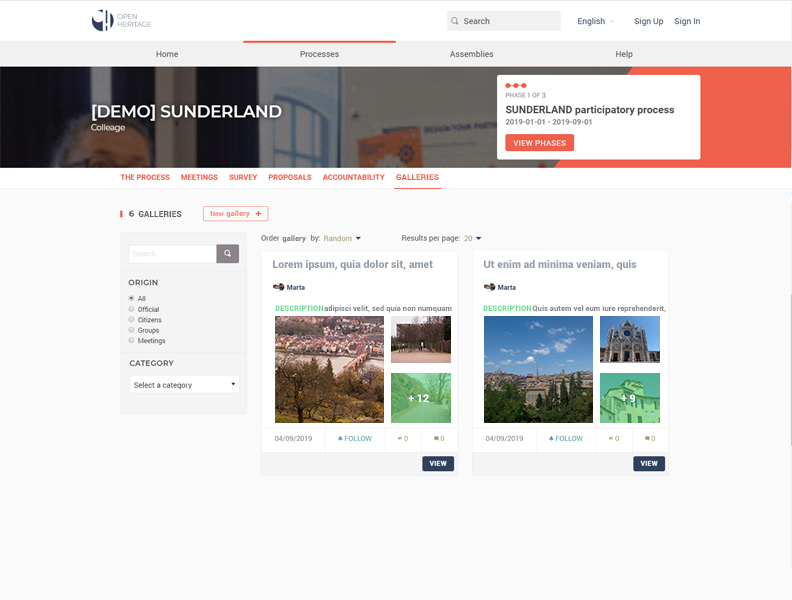Click the comments count icon on Ut enim card

[x=649, y=438]
